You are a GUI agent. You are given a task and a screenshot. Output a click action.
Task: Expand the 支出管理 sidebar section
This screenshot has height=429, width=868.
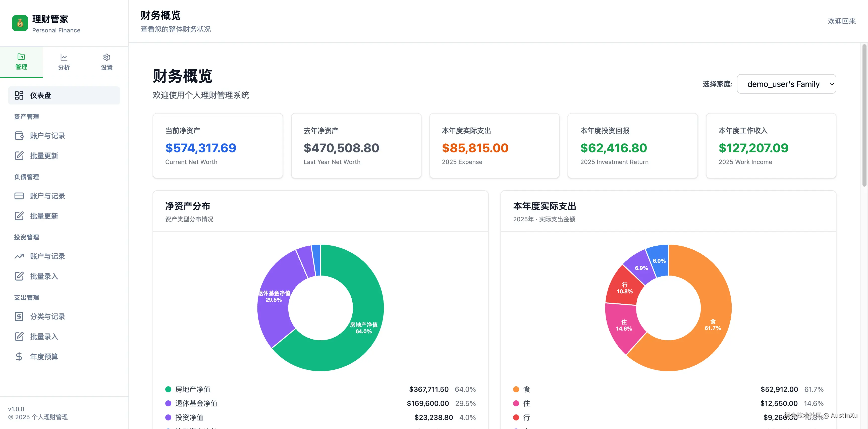(x=26, y=297)
